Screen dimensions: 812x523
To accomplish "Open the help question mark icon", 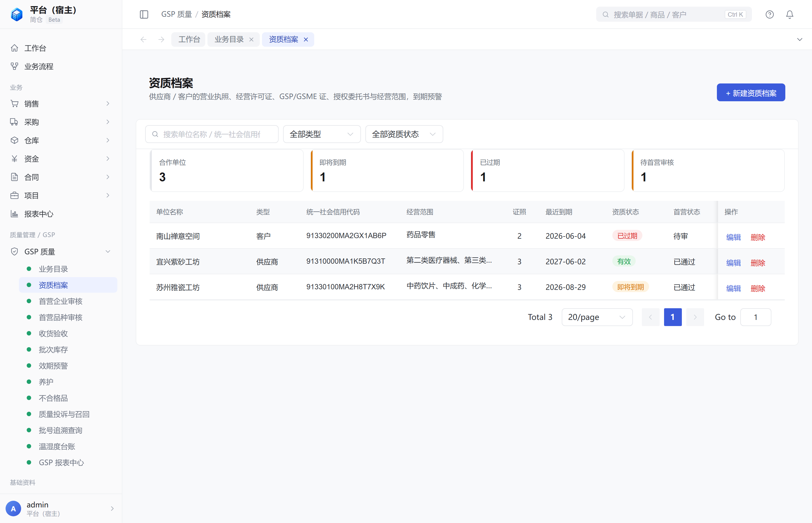I will tap(769, 14).
